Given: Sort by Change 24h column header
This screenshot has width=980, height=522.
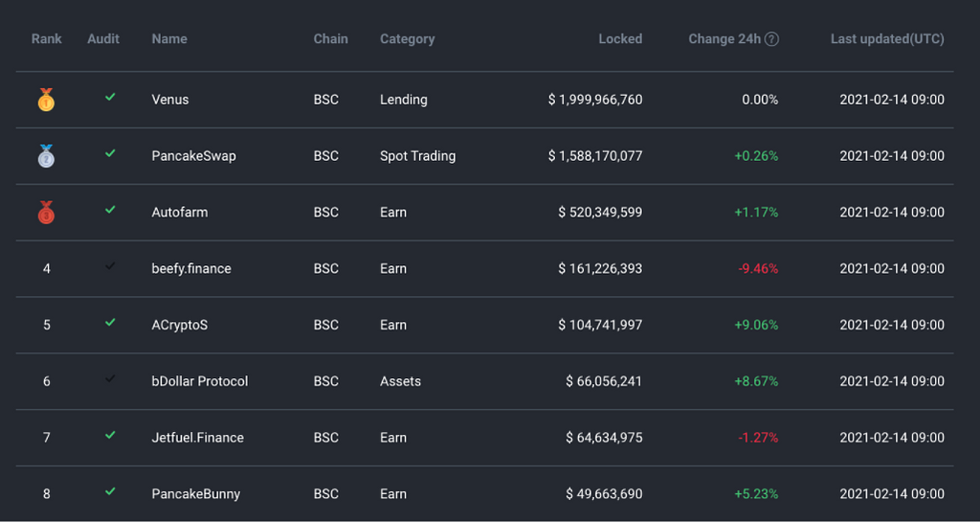Looking at the screenshot, I should [724, 39].
